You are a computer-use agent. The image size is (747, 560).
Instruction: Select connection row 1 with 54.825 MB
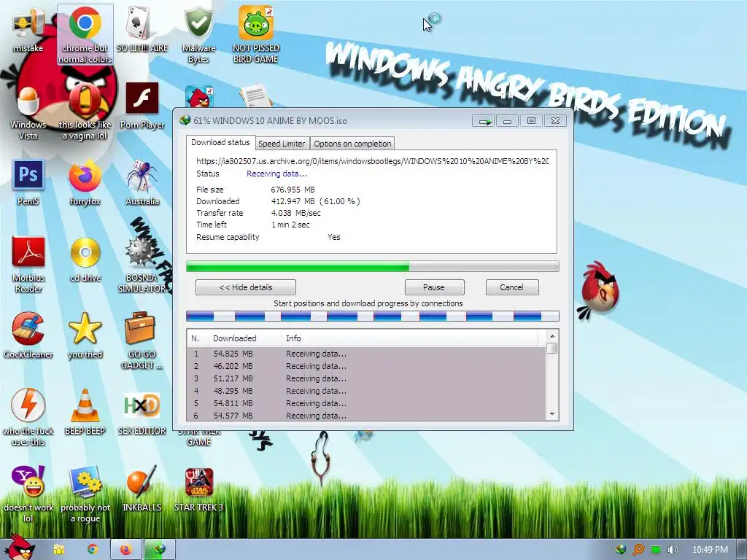[366, 354]
